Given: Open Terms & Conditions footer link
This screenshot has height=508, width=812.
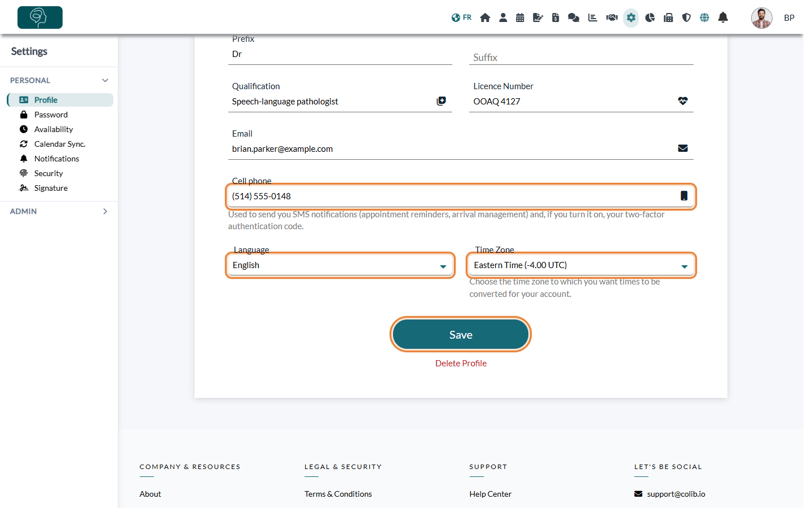Looking at the screenshot, I should (x=338, y=494).
